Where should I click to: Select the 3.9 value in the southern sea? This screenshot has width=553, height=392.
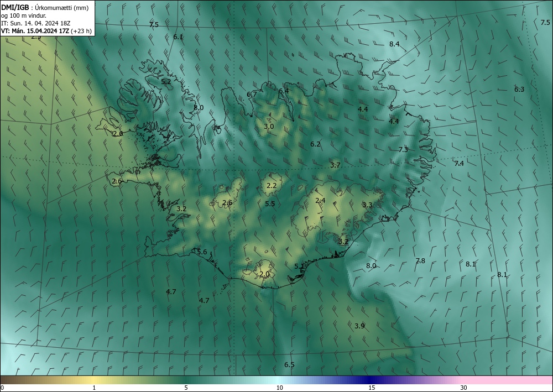point(359,326)
